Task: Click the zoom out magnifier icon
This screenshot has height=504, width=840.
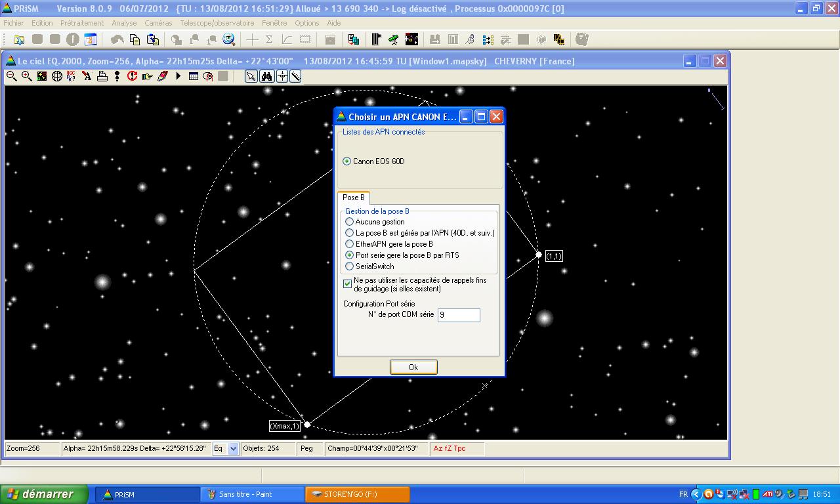Action: [x=11, y=76]
